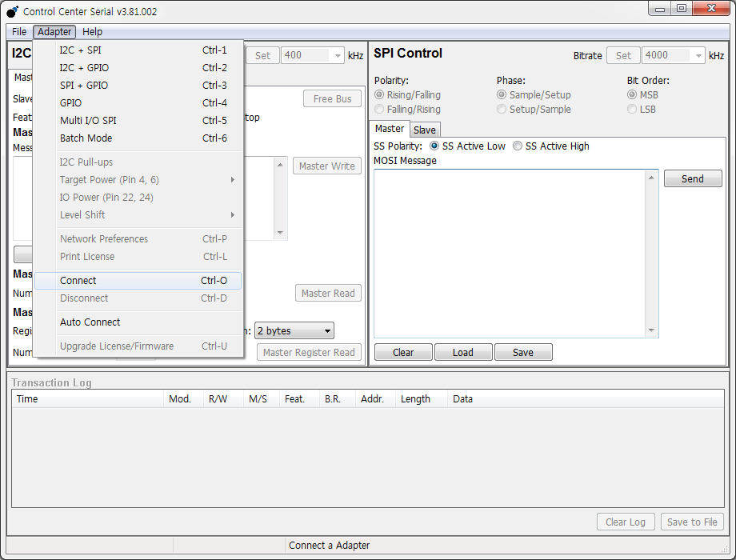Click Master Write button
The image size is (736, 560).
pyautogui.click(x=327, y=166)
